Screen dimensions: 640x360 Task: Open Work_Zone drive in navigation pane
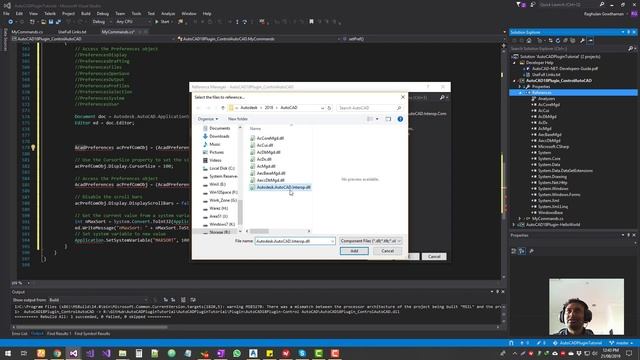point(223,200)
